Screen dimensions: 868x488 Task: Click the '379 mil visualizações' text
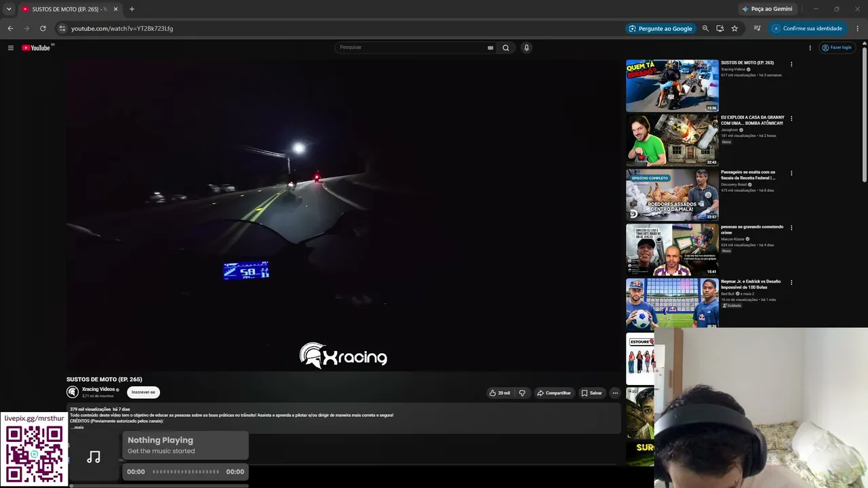(x=90, y=409)
